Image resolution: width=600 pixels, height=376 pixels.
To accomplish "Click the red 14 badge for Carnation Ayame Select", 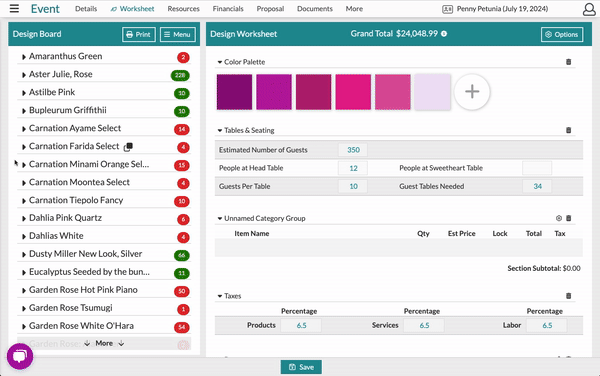I will [x=182, y=129].
